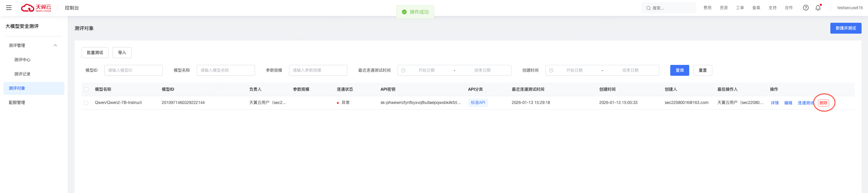Viewport: 868px width, 193px height.
Task: Collapse the 测评管理 sidebar section
Action: click(x=55, y=46)
